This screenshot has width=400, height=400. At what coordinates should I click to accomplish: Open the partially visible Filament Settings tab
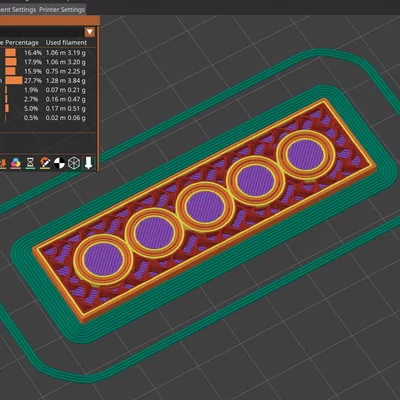click(18, 10)
